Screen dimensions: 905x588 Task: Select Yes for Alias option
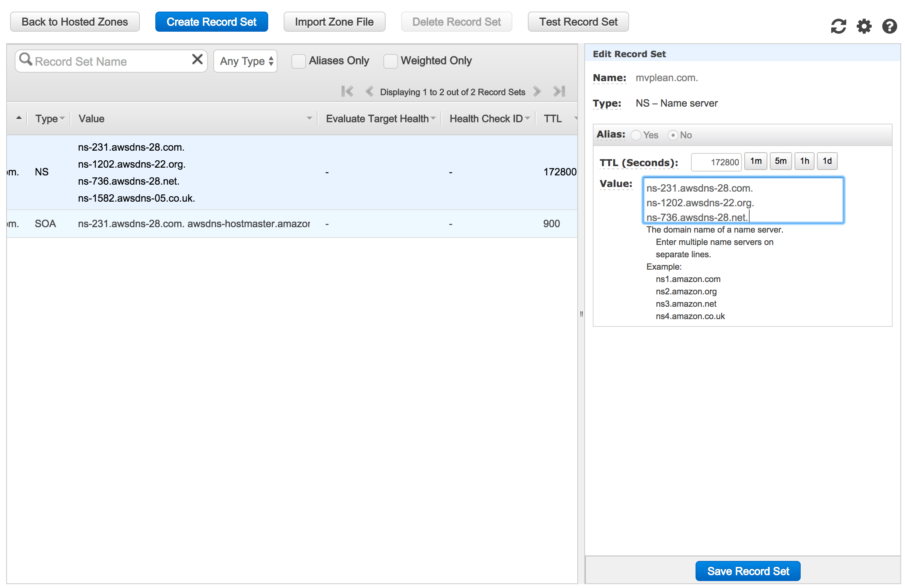(636, 135)
